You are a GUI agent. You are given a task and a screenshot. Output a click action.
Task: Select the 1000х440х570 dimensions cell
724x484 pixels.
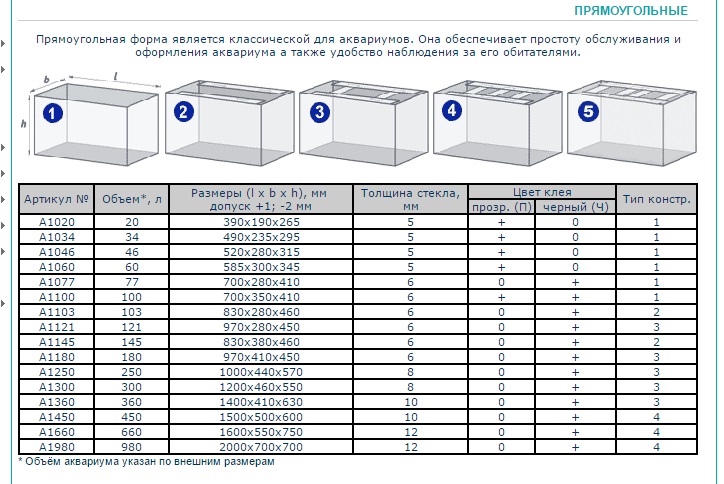(x=261, y=371)
